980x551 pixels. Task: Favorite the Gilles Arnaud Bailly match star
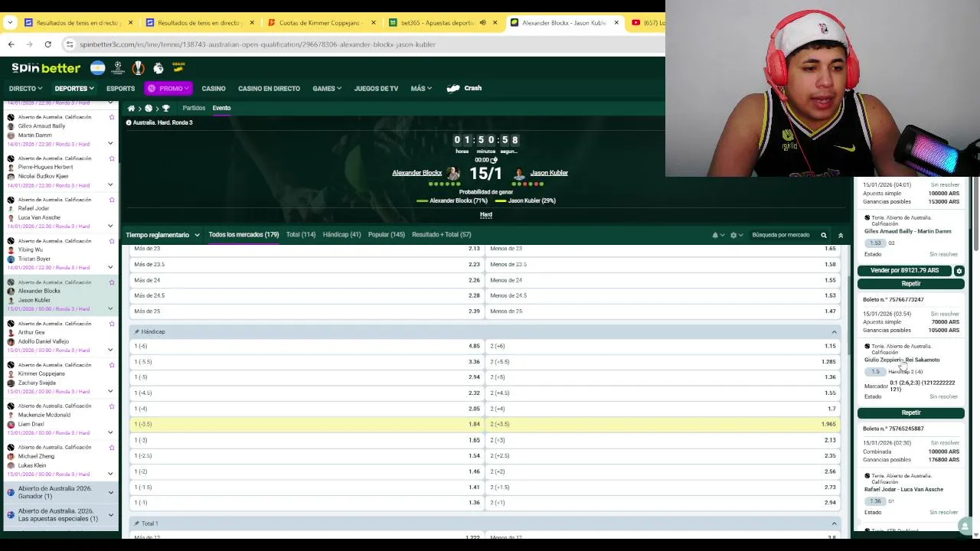click(112, 117)
